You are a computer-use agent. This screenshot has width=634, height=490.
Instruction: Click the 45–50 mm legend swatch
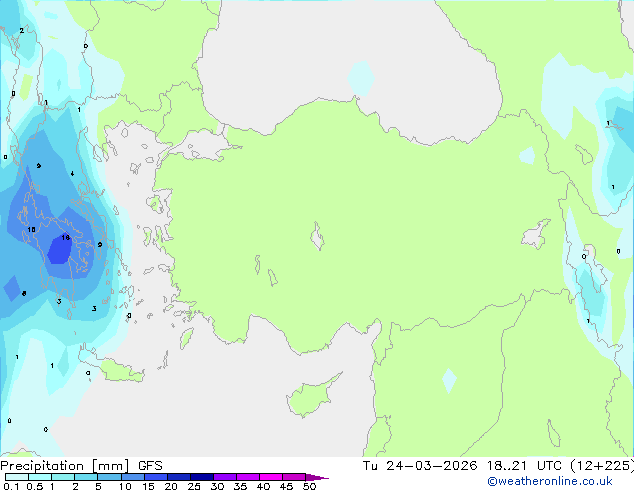tap(294, 477)
